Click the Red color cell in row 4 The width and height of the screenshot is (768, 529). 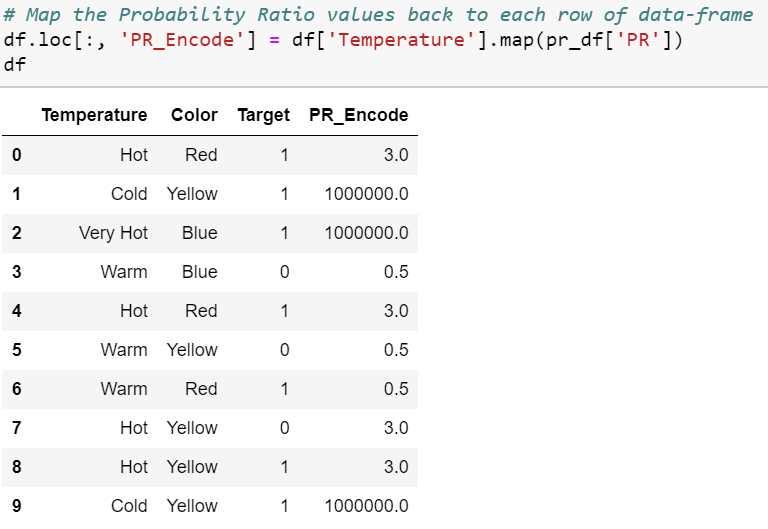200,311
